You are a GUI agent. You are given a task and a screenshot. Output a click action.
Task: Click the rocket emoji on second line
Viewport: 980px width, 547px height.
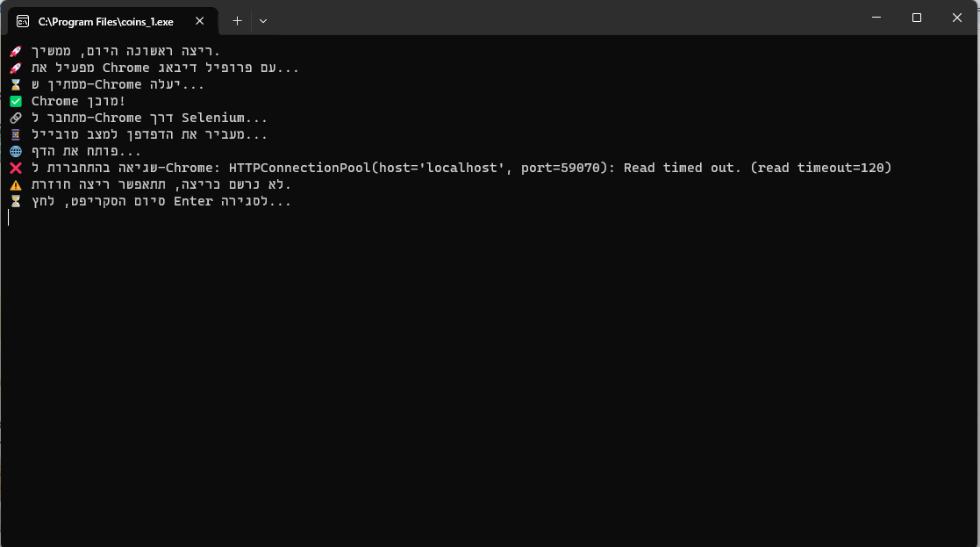tap(16, 68)
